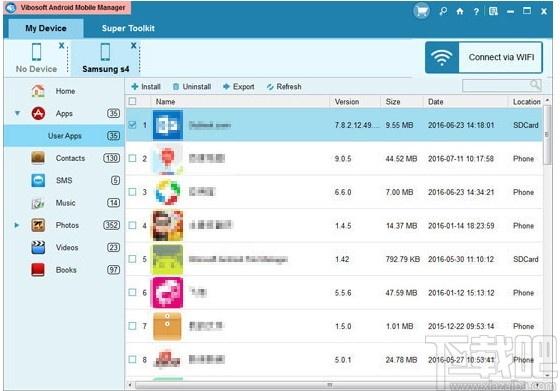Viewport: 560px width, 391px height.
Task: Click the colorful ring app icon in row 3
Action: click(x=168, y=192)
